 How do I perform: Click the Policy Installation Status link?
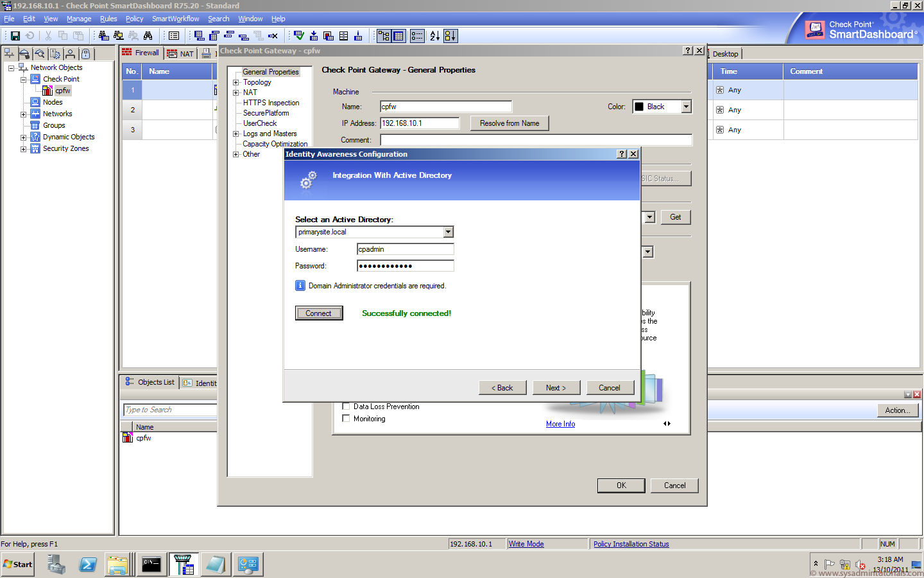click(x=631, y=544)
